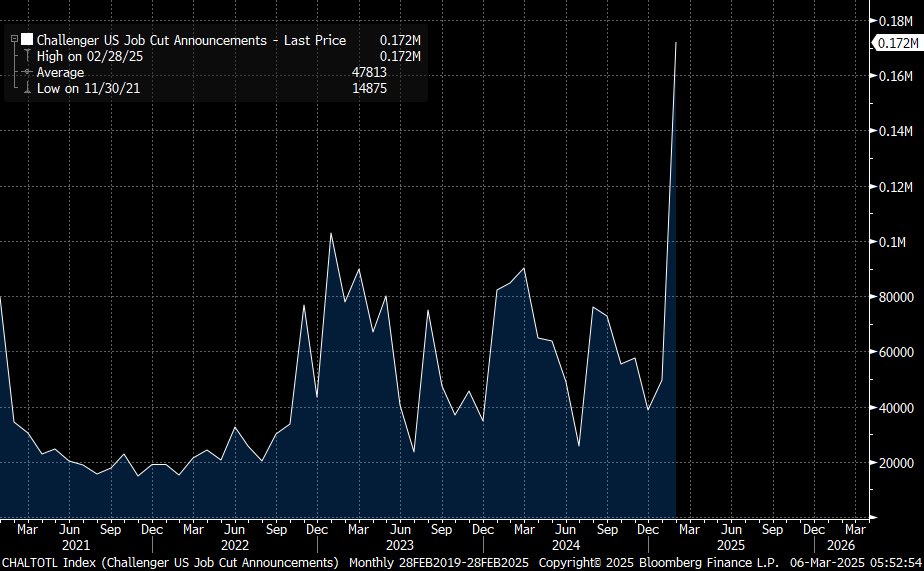Select the 40000 y-axis label
The width and height of the screenshot is (924, 571).
[896, 408]
